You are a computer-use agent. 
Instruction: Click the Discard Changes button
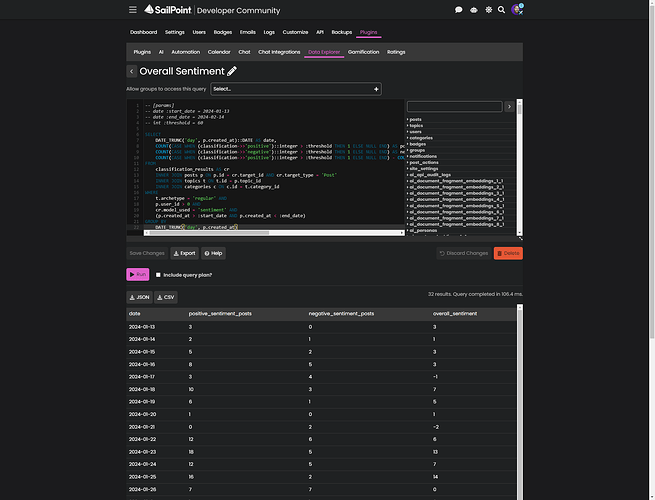[464, 253]
